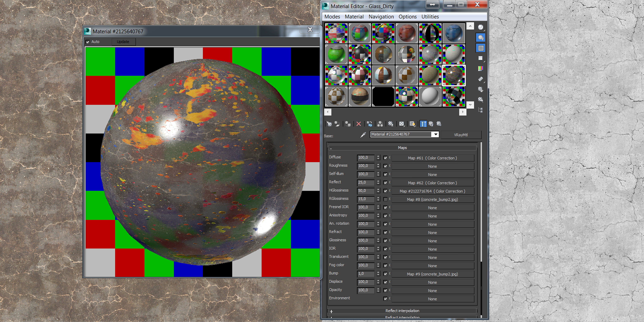Toggle the Backlight button in side toolbar

coord(480,38)
